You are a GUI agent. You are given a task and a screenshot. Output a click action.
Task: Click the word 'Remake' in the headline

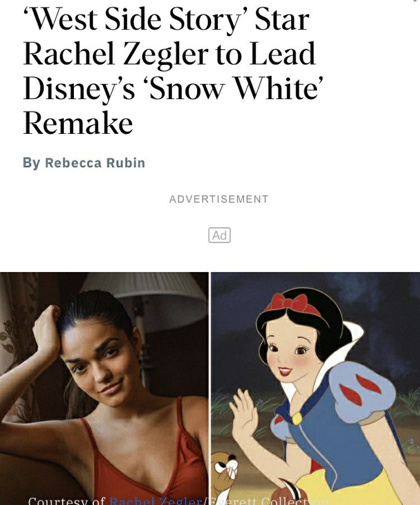(x=78, y=123)
